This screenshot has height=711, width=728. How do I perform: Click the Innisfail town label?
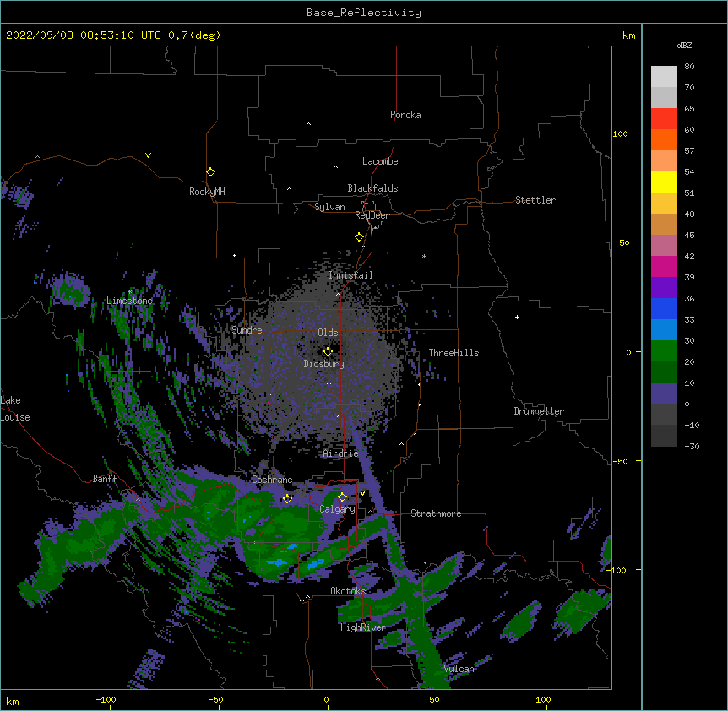tap(350, 275)
